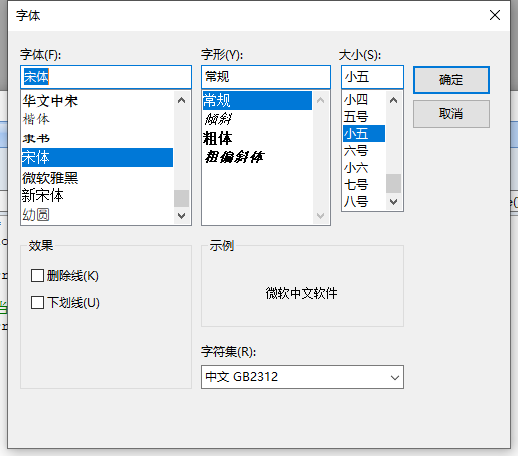Open the 字符集 GB2312 dropdown
The height and width of the screenshot is (456, 518).
pyautogui.click(x=302, y=377)
